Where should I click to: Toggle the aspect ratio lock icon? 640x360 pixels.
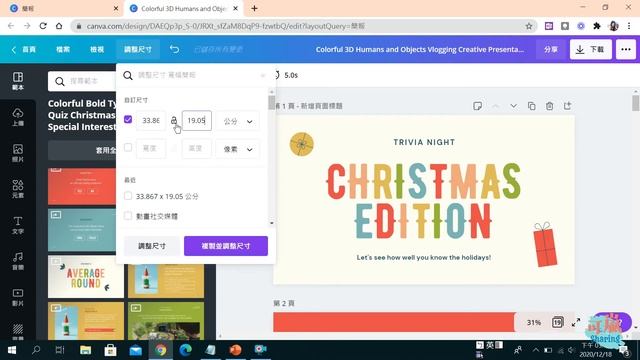[174, 120]
